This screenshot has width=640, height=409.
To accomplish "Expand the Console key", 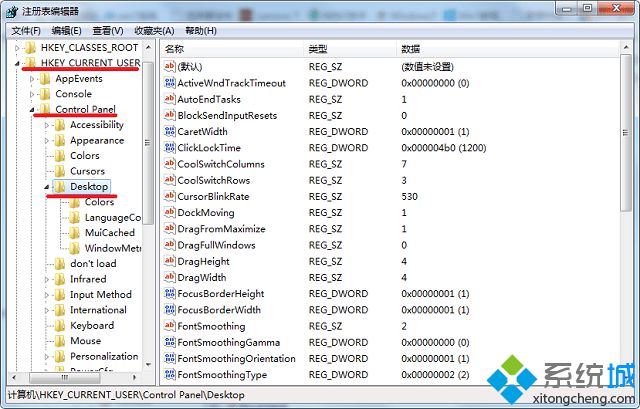I will [32, 94].
